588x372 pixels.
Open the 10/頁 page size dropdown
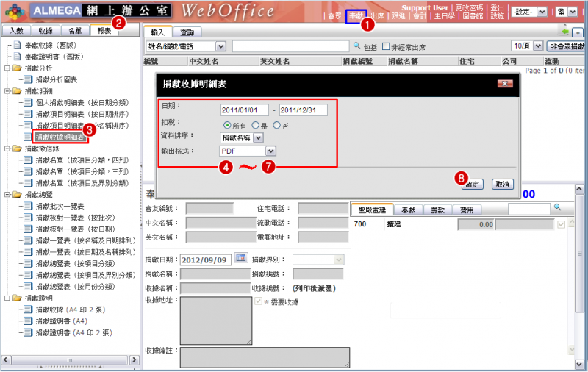(x=527, y=46)
